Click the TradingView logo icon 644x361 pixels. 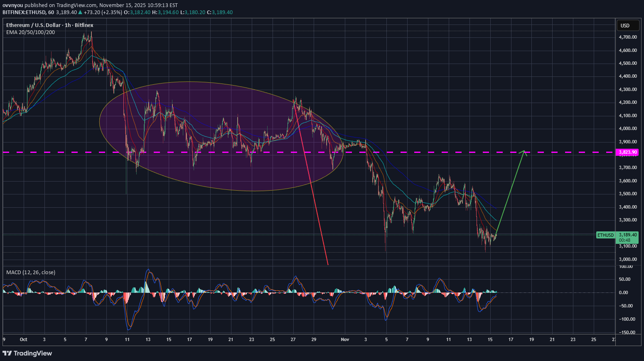(x=7, y=353)
